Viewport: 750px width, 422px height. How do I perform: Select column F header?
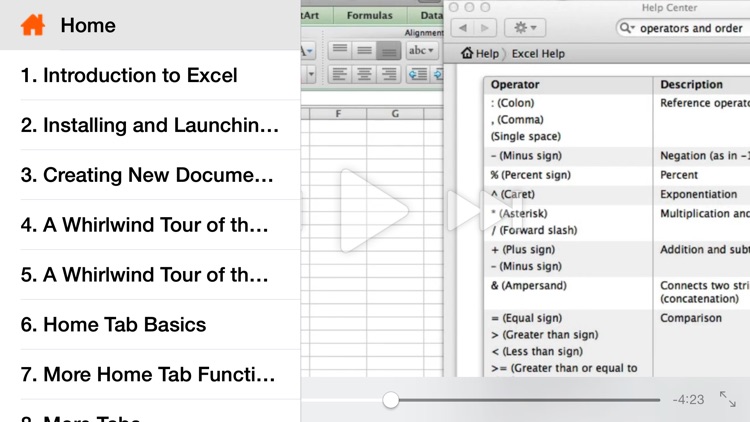tap(338, 113)
